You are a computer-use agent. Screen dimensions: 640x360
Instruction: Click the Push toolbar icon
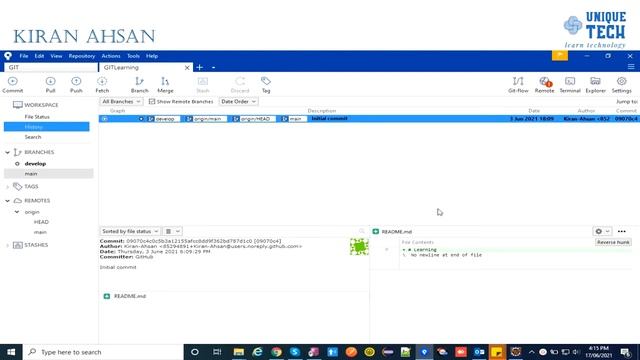click(76, 85)
